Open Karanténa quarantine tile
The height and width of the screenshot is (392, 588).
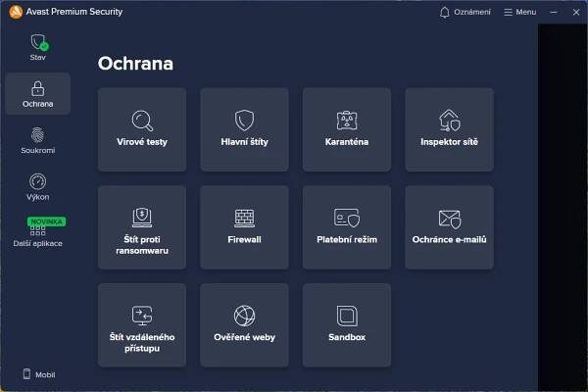pyautogui.click(x=347, y=129)
